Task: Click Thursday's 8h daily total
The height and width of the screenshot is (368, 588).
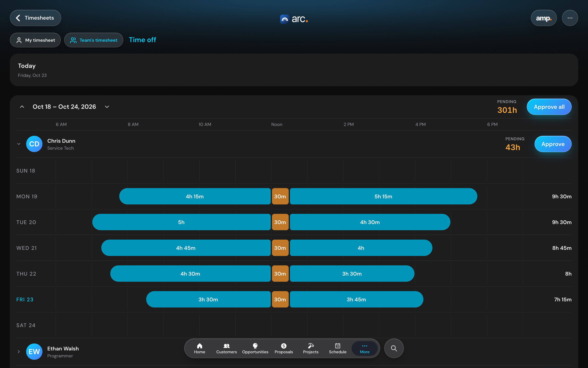Action: [x=568, y=274]
